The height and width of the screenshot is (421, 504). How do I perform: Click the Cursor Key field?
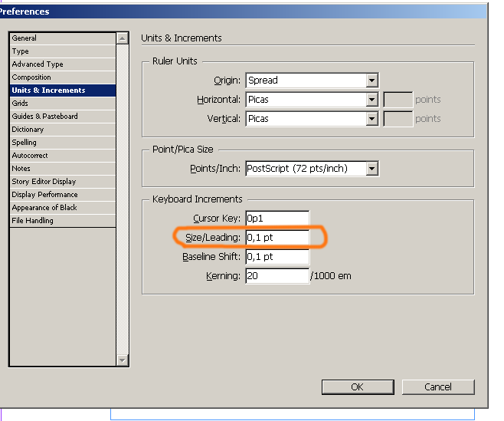[277, 219]
